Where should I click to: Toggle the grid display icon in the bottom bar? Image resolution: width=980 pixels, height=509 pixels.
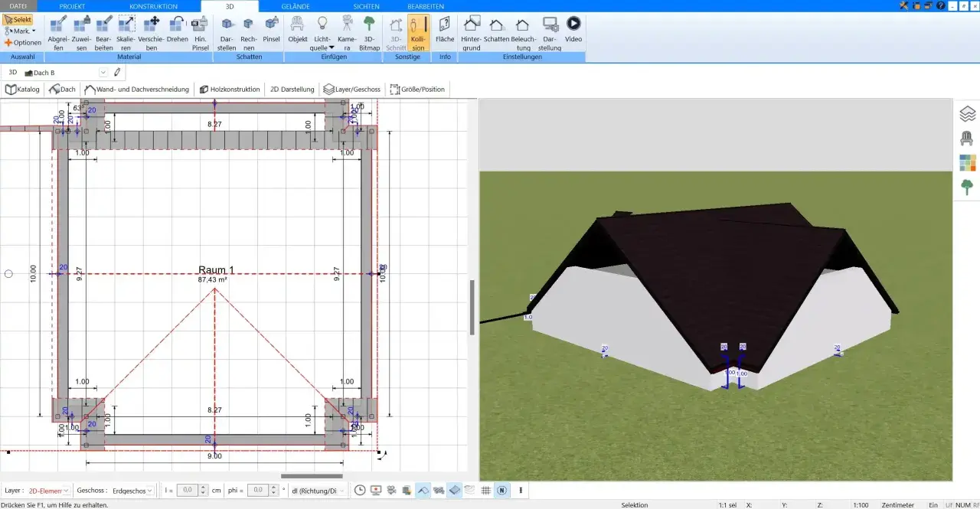pyautogui.click(x=486, y=490)
